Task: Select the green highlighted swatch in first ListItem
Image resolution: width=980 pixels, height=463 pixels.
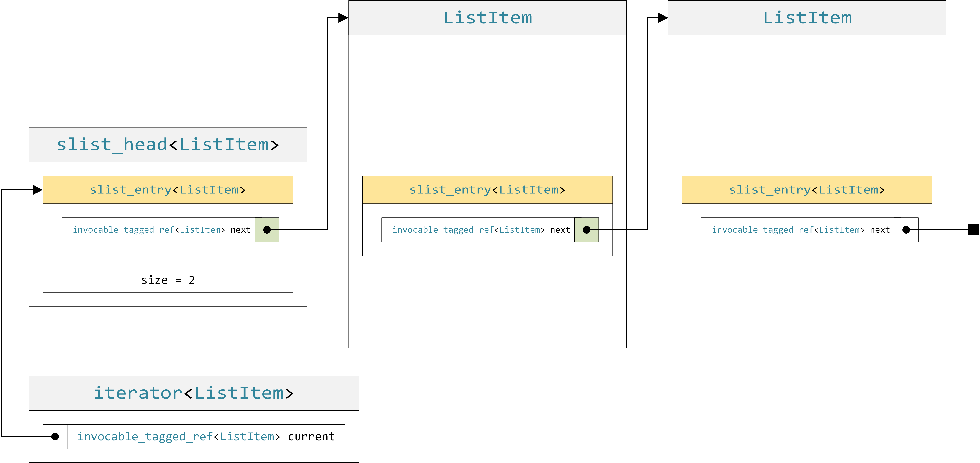Action: coord(587,229)
